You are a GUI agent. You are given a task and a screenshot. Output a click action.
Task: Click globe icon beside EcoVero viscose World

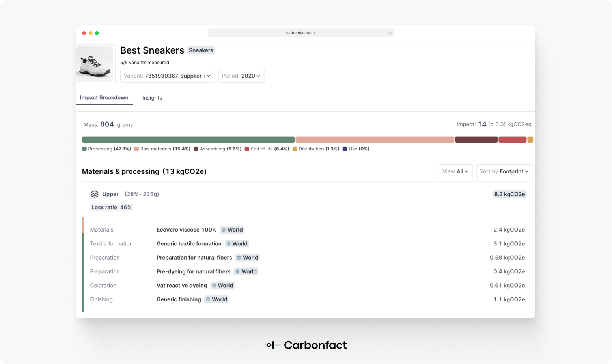tap(224, 230)
